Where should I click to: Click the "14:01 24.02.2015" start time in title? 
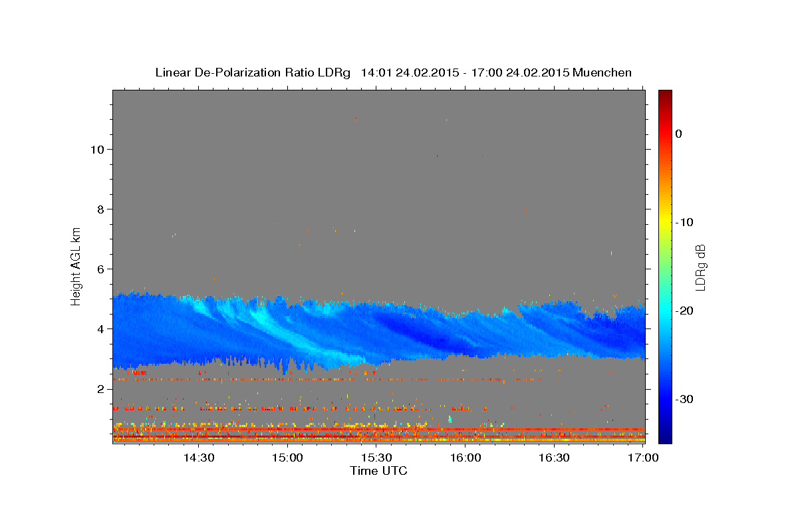click(x=409, y=72)
